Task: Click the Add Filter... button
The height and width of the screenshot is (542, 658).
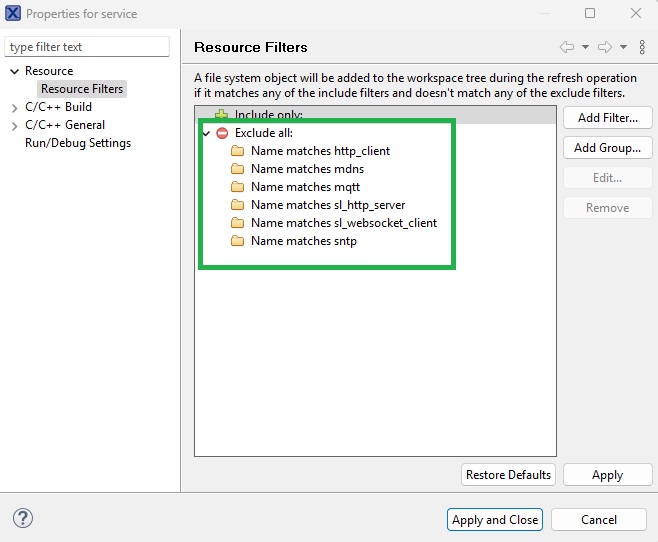Action: coord(608,118)
